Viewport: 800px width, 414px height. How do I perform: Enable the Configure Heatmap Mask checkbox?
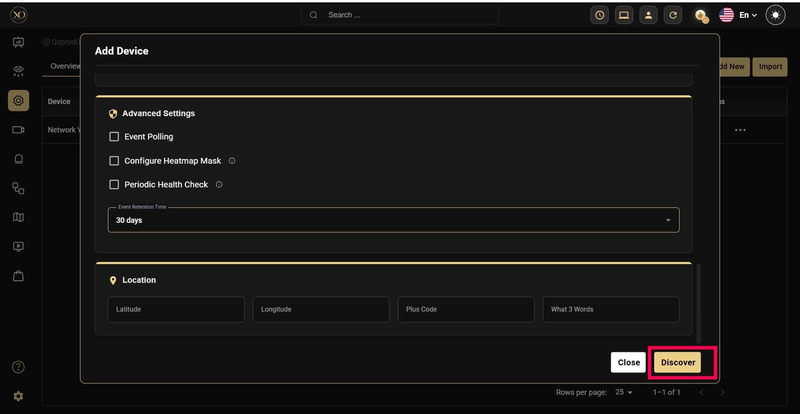click(x=114, y=161)
